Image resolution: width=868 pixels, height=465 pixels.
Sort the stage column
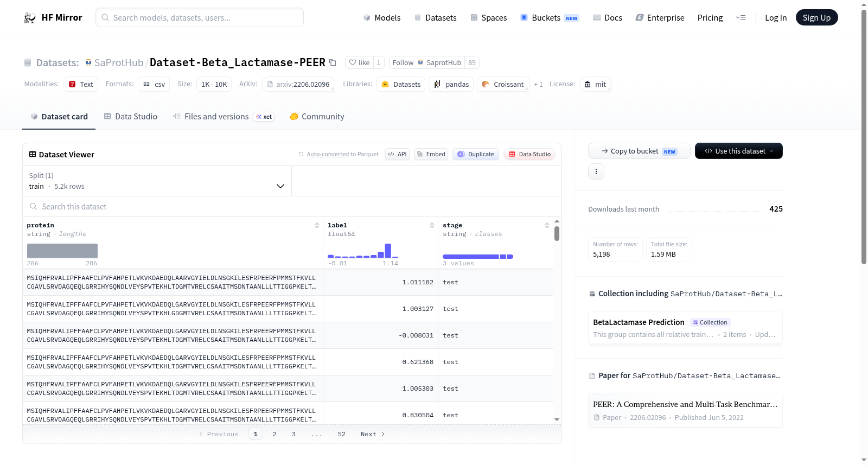click(x=547, y=225)
